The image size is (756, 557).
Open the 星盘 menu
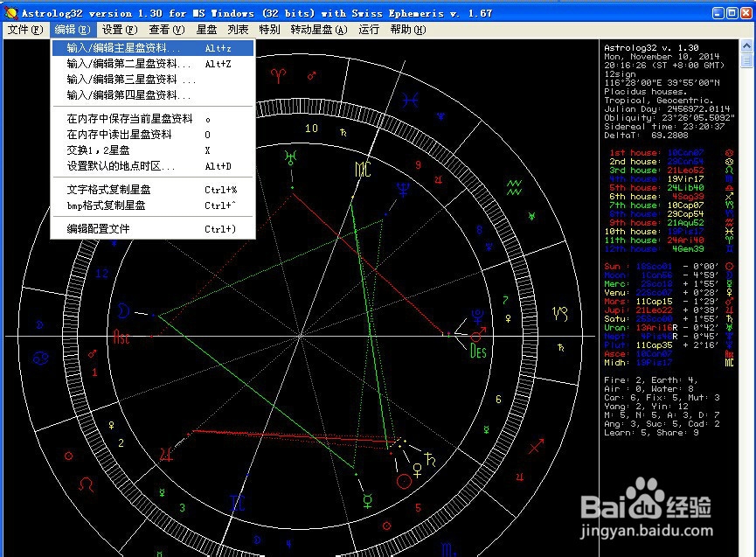pos(207,30)
